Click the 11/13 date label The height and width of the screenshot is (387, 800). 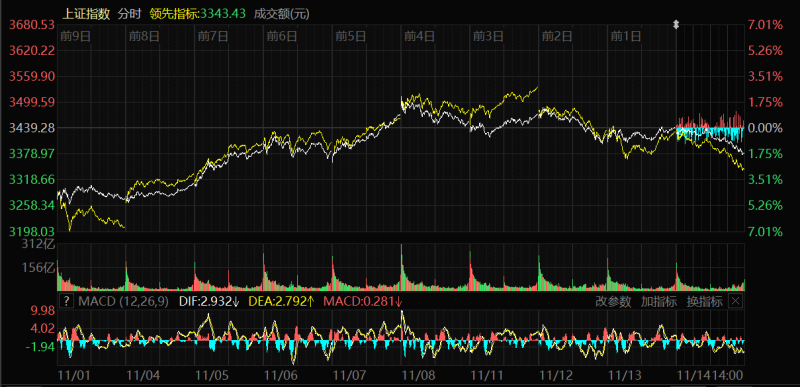[x=626, y=376]
